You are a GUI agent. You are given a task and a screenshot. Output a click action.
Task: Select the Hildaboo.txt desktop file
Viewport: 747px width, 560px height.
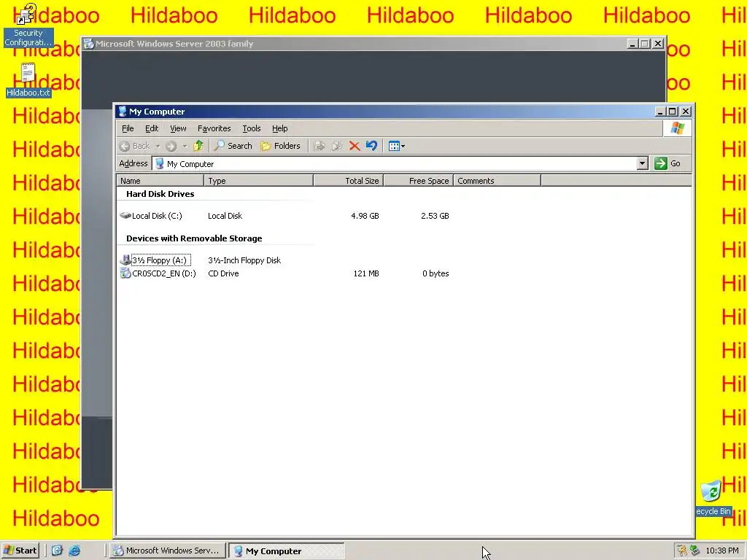28,80
